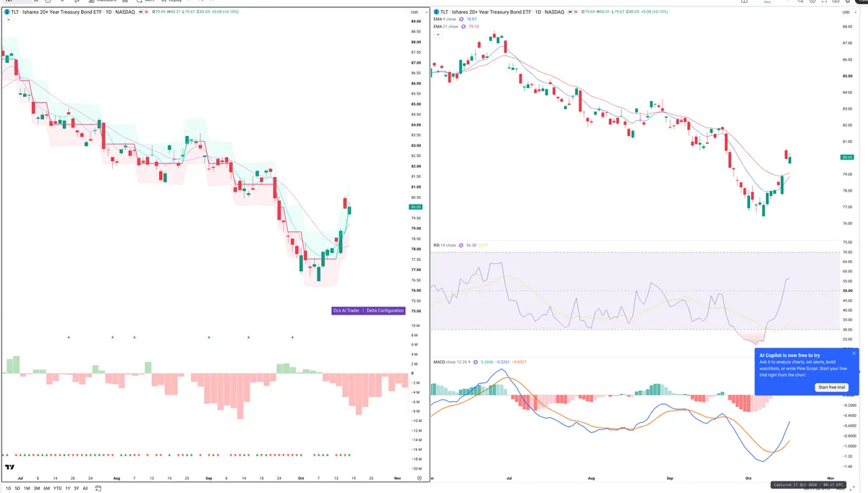The width and height of the screenshot is (868, 493).
Task: Click the 10 M label on the volume delta scale
Action: pyautogui.click(x=415, y=326)
